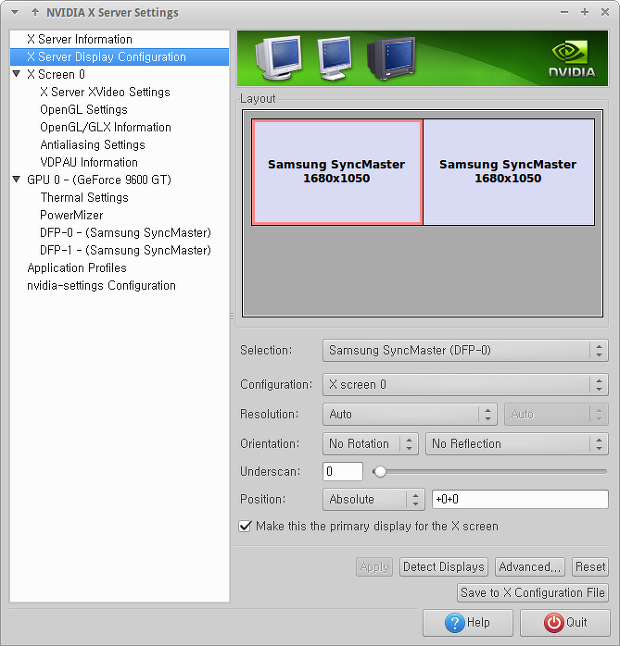Click the roll-up arrow icon in title bar
This screenshot has height=646, width=620.
(x=35, y=12)
